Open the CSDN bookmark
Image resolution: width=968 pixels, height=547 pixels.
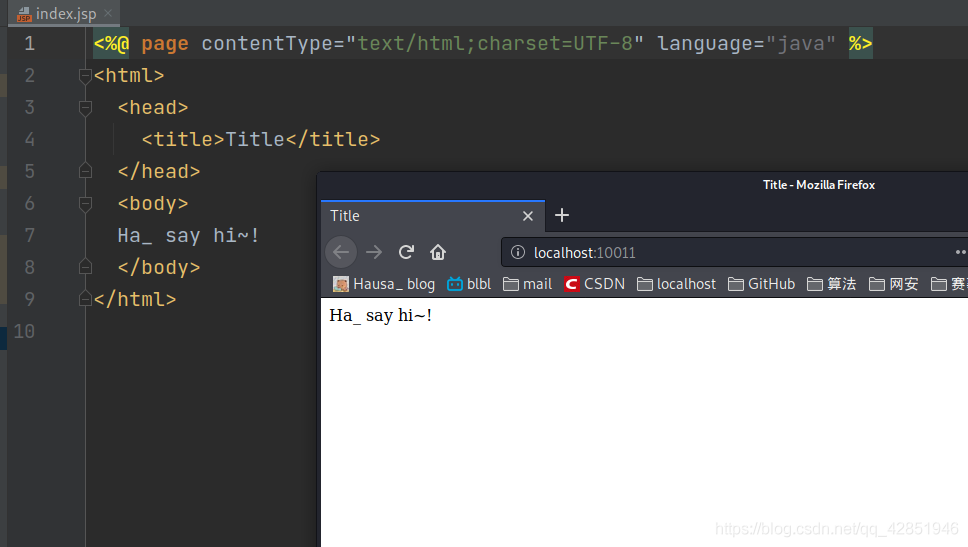pos(594,284)
